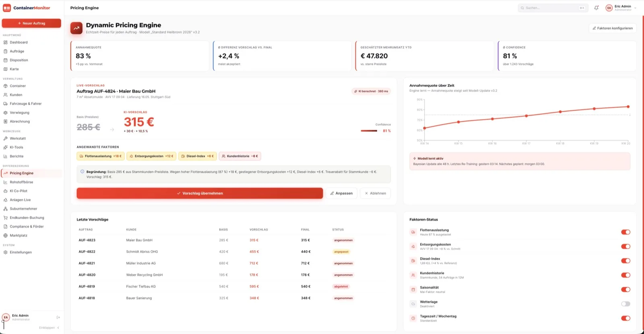
Task: Disable the Flottenauslastung factor toggle
Action: [625, 232]
